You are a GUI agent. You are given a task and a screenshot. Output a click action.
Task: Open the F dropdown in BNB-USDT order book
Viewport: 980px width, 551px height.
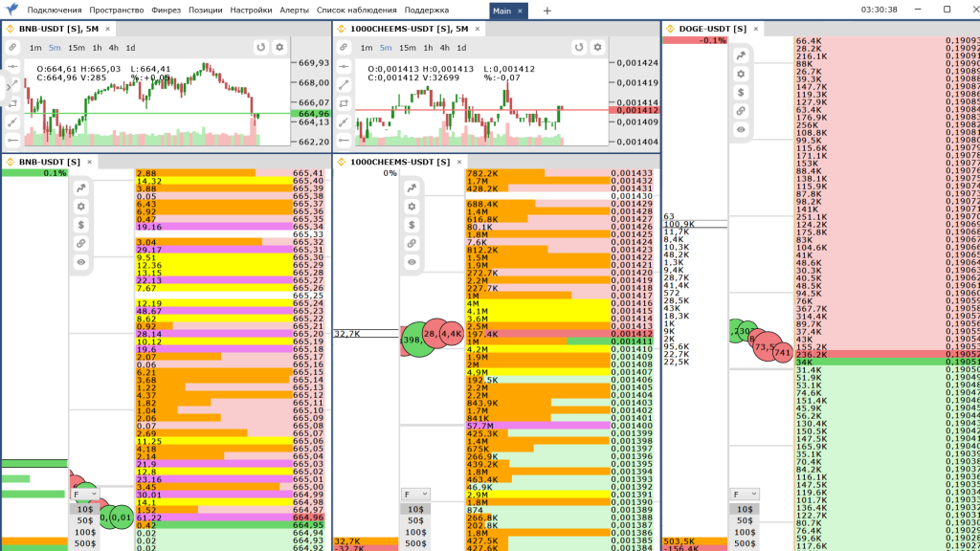[x=84, y=495]
